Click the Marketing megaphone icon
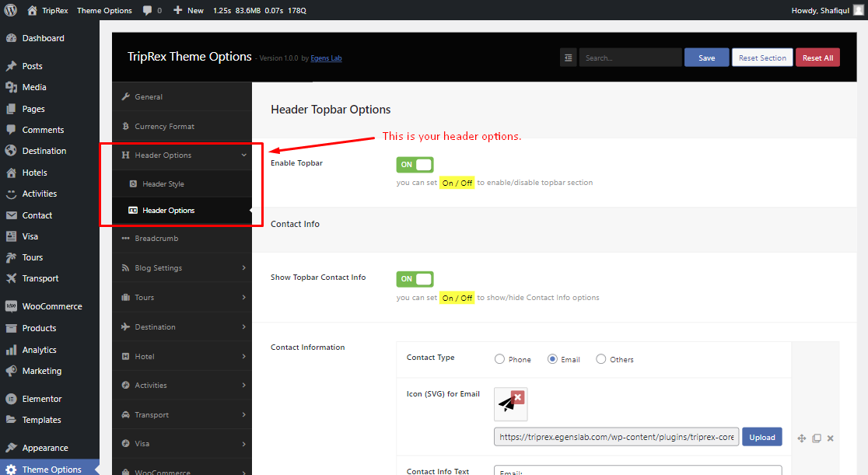The width and height of the screenshot is (868, 475). (x=11, y=371)
